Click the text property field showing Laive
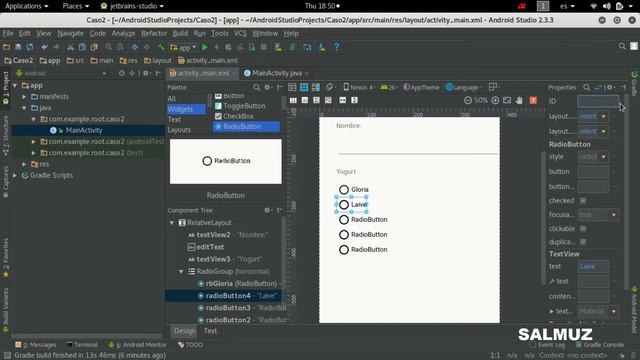Image resolution: width=640 pixels, height=360 pixels. pyautogui.click(x=593, y=267)
